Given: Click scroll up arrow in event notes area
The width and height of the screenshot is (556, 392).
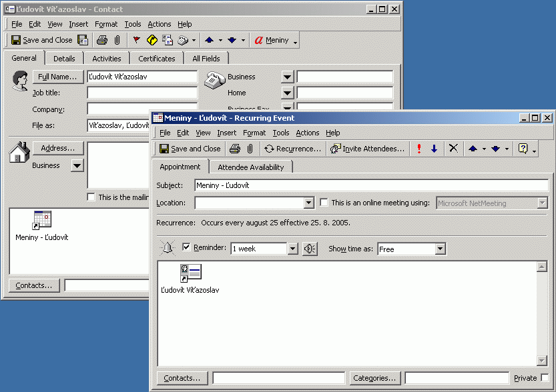Looking at the screenshot, I should coord(542,267).
